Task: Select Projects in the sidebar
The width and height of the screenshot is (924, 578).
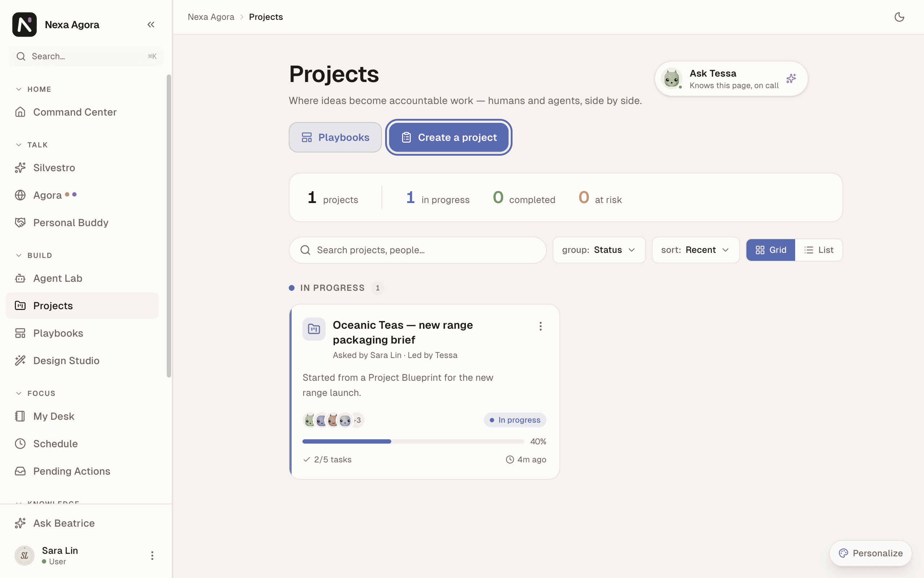Action: 82,306
